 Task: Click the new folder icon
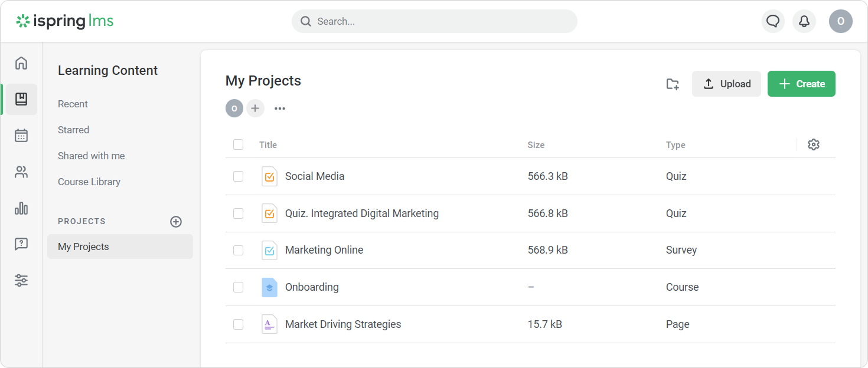pyautogui.click(x=673, y=84)
